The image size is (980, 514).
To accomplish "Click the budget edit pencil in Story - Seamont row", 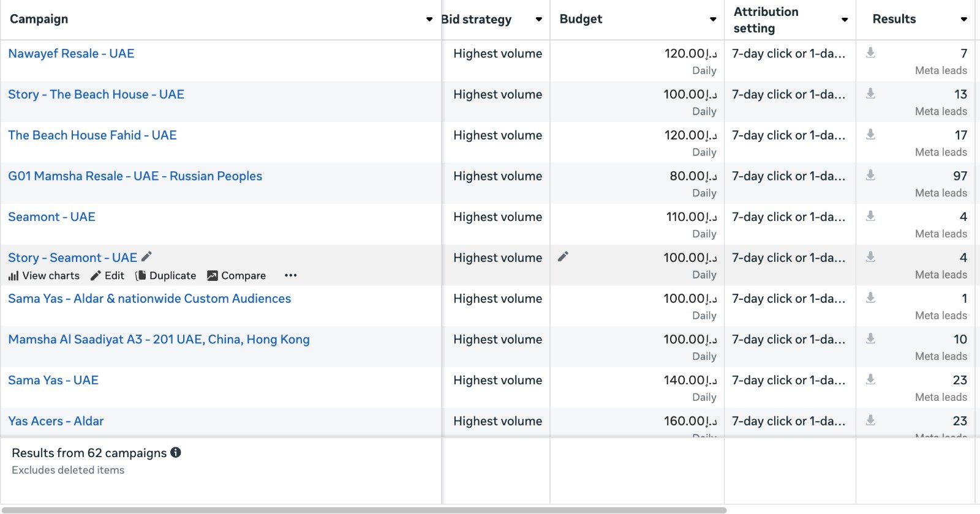I will click(563, 256).
